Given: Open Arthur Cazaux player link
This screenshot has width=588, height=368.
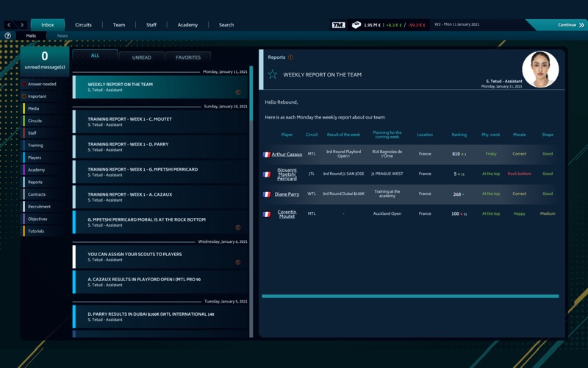Looking at the screenshot, I should [287, 155].
